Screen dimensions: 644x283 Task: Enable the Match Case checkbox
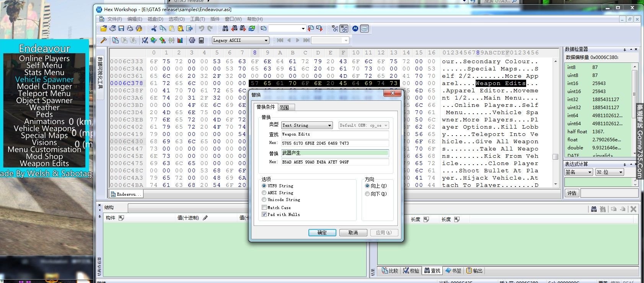264,208
